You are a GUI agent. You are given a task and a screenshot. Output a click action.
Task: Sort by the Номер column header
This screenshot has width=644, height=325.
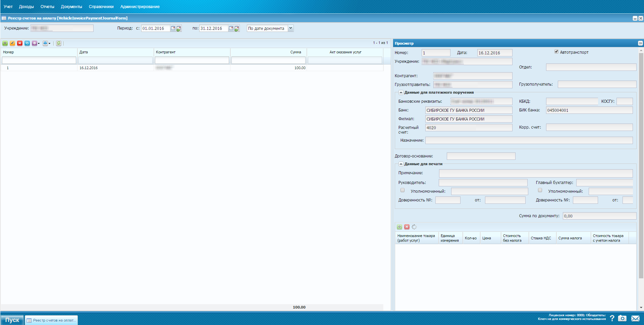[39, 52]
